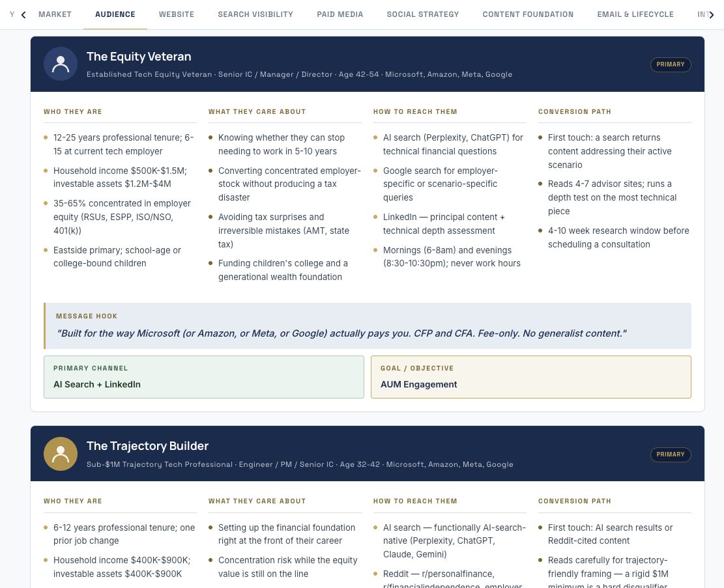Switch to the Website tab
The width and height of the screenshot is (724, 588).
(177, 14)
